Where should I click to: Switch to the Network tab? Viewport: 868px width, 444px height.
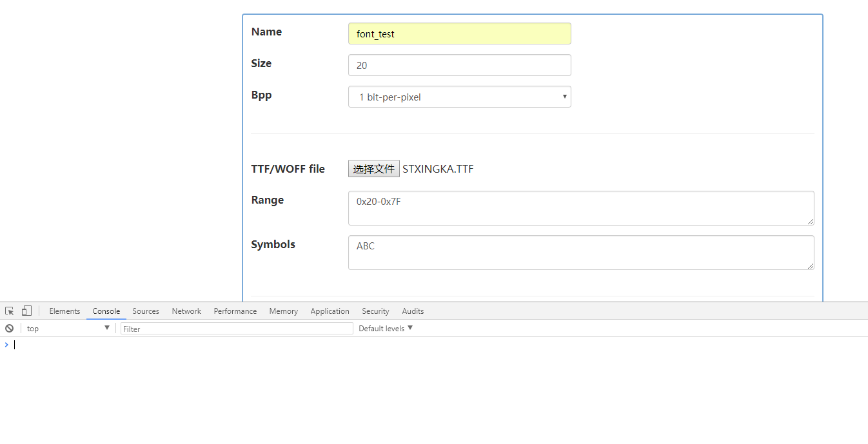click(186, 311)
